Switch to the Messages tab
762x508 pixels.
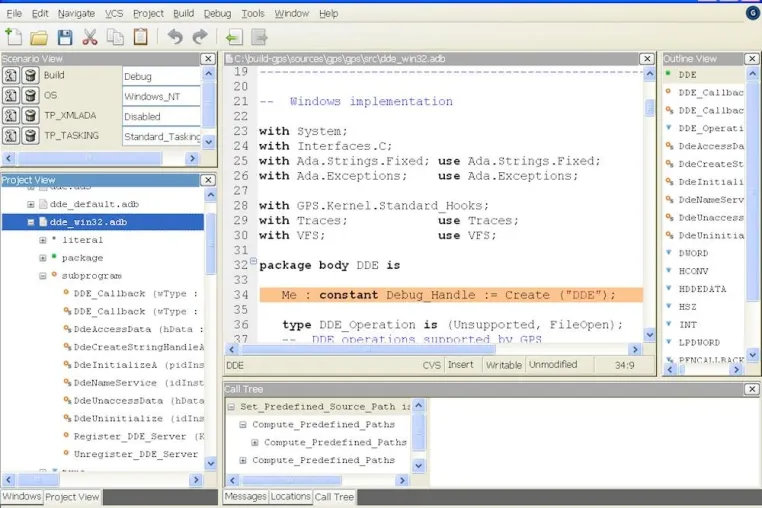tap(245, 496)
